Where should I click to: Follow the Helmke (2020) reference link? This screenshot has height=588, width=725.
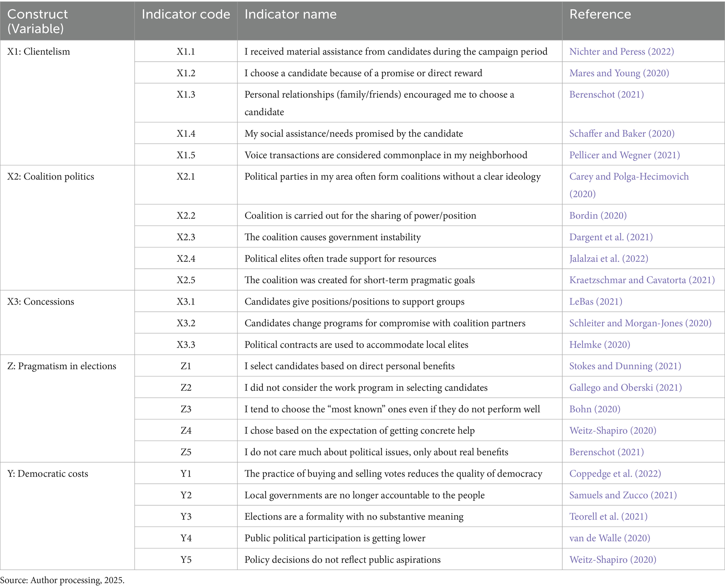tap(599, 345)
